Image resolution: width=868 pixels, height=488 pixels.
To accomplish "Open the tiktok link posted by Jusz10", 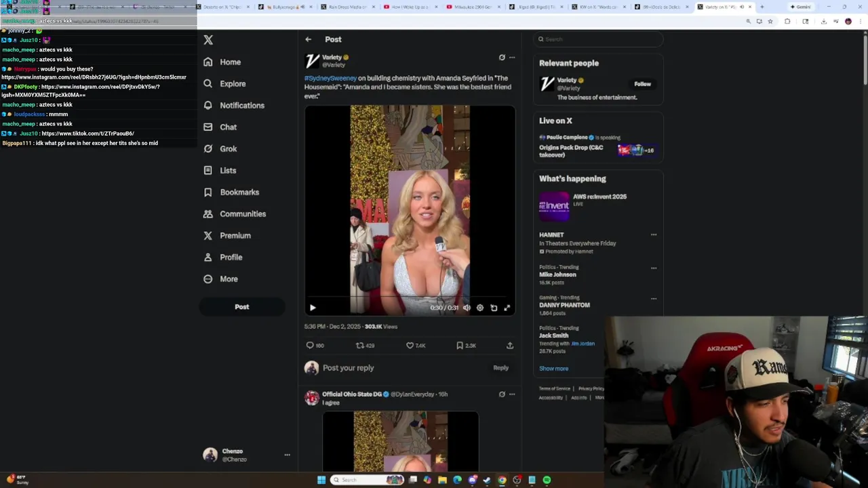I will click(87, 134).
